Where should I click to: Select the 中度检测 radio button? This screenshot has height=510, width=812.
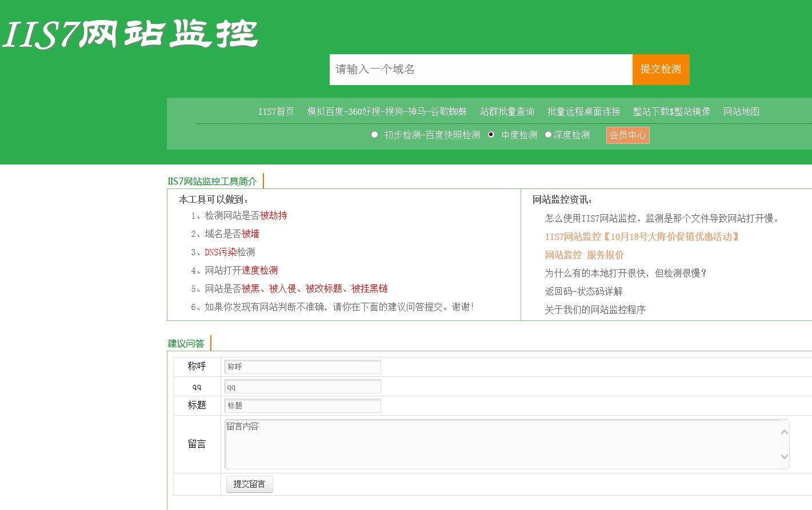tap(491, 135)
